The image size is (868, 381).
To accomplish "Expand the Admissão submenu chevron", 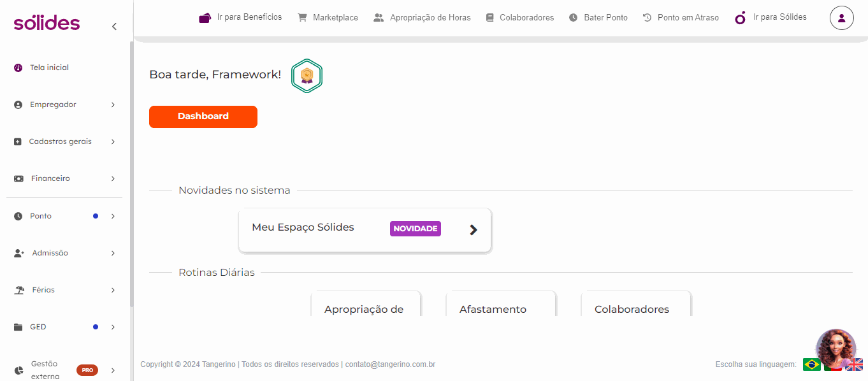I will click(x=113, y=253).
